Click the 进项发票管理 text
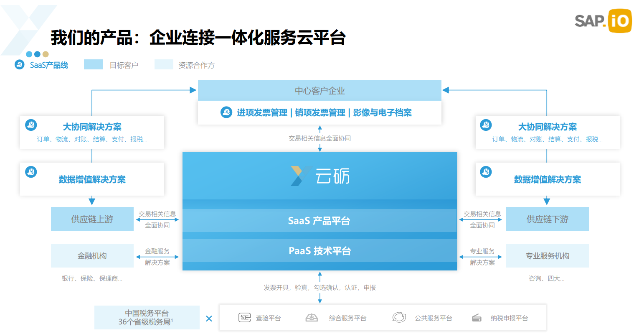 point(262,112)
